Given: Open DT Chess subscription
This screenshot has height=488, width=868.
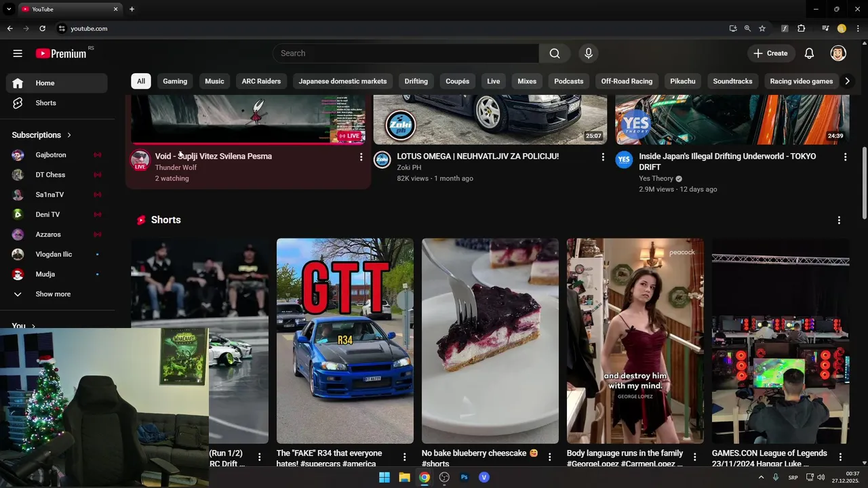Looking at the screenshot, I should coord(57,175).
